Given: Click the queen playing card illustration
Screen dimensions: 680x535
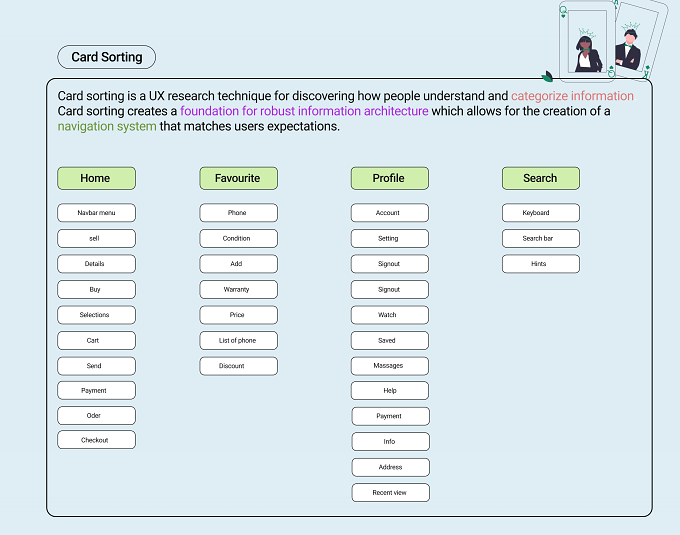Looking at the screenshot, I should [587, 41].
